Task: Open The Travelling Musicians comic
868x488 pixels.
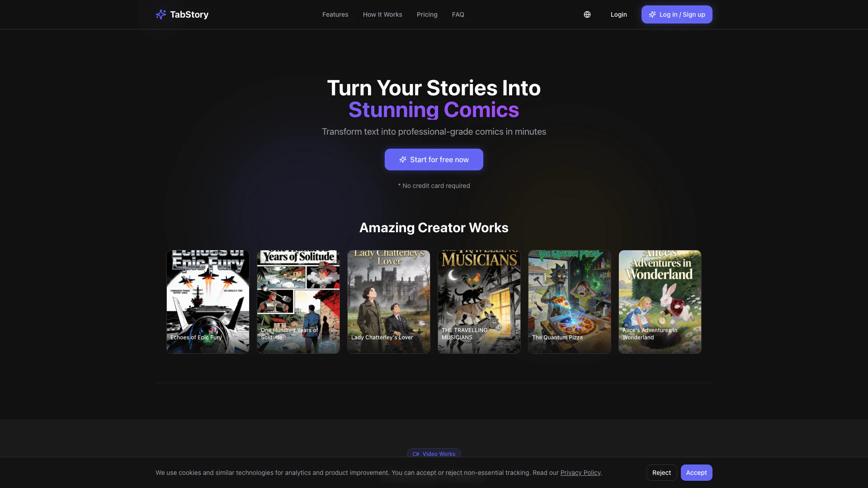Action: click(479, 301)
